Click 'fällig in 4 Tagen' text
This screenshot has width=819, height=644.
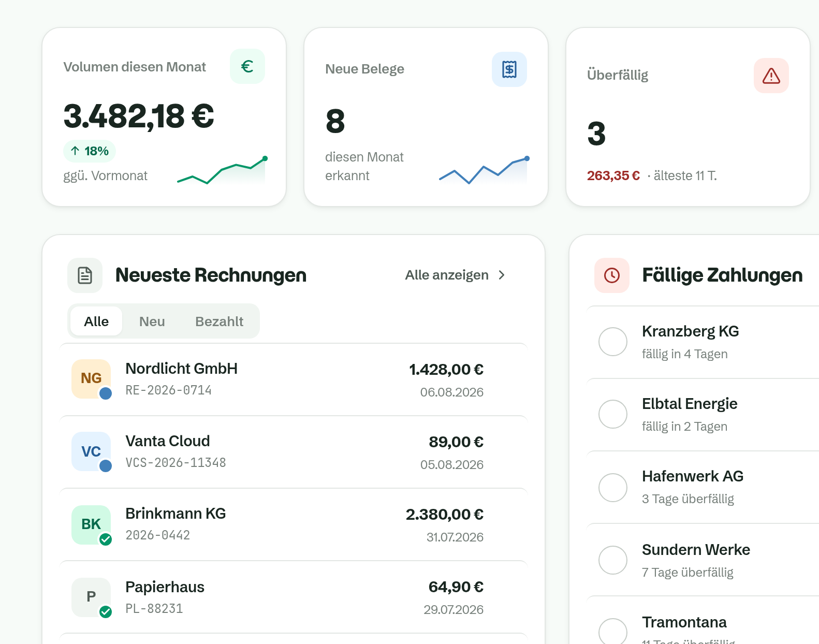pyautogui.click(x=685, y=354)
